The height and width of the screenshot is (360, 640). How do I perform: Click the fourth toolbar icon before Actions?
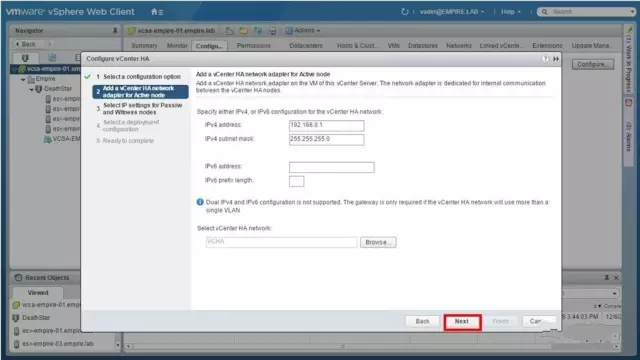(x=272, y=31)
